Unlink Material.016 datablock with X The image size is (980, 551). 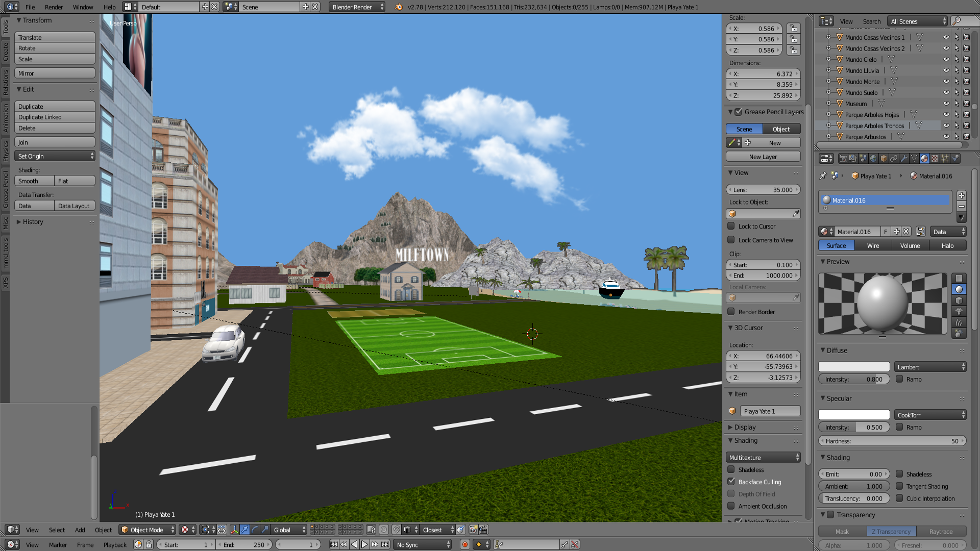906,232
